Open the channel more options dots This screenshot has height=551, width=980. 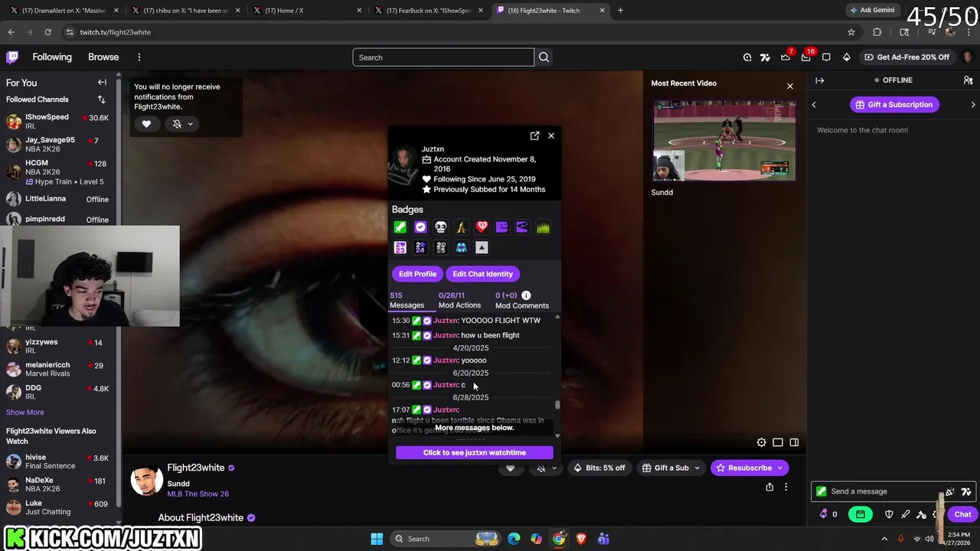pyautogui.click(x=786, y=487)
